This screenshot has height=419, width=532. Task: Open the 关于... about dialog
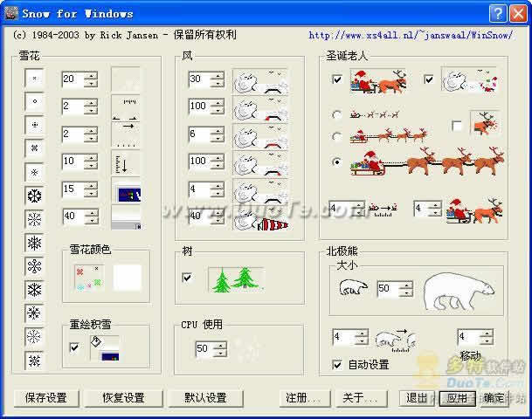[x=362, y=398]
